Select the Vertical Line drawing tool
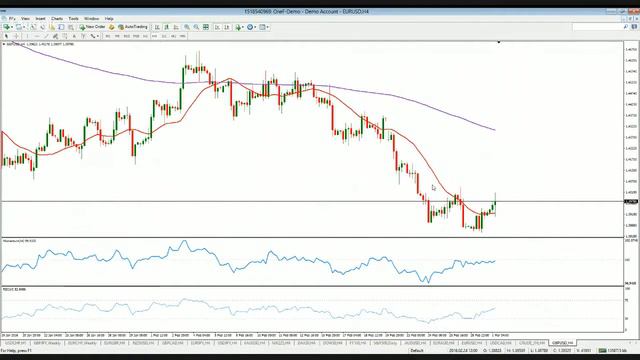The image size is (640, 360). [x=27, y=36]
